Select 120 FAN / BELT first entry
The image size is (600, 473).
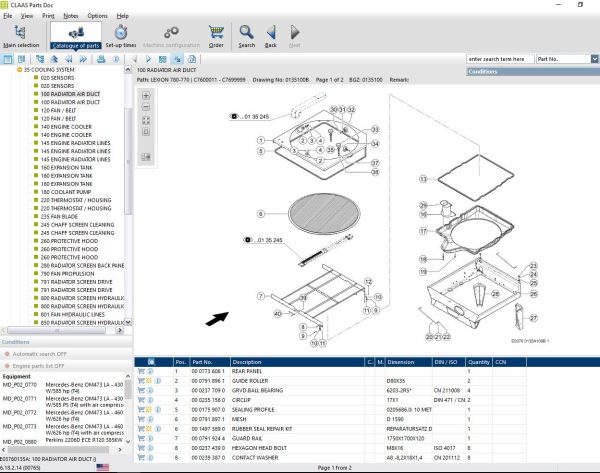click(x=58, y=110)
